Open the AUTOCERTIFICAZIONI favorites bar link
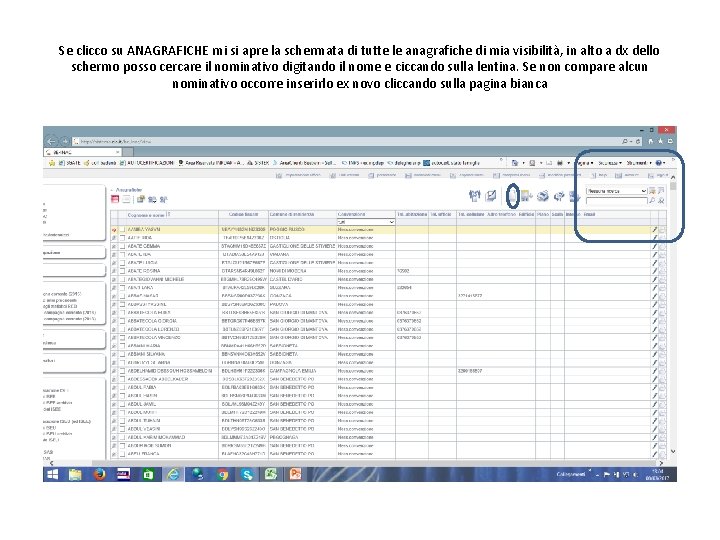Viewport: 720px width, 540px height. (147, 163)
